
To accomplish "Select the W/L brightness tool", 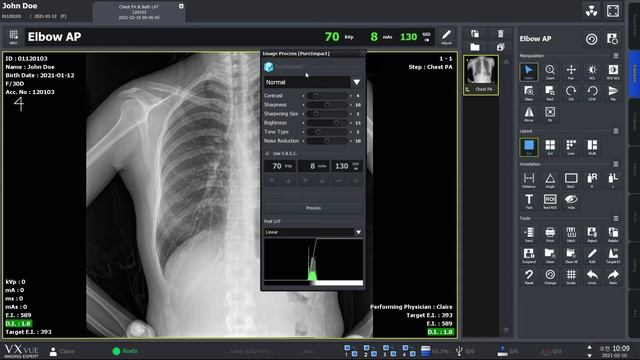I will point(592,72).
